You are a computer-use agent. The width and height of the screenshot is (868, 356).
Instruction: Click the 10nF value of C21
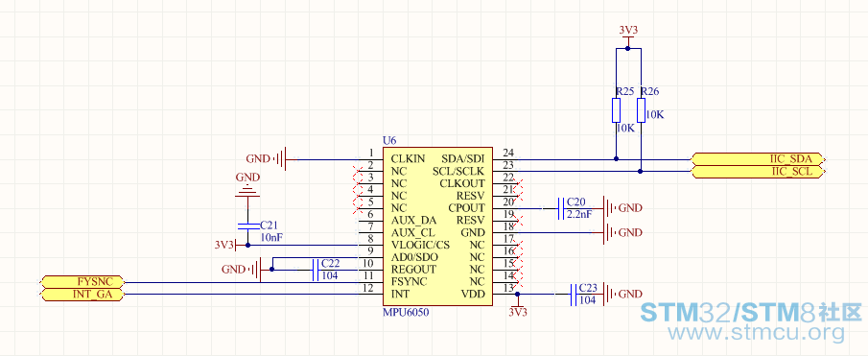[x=271, y=237]
